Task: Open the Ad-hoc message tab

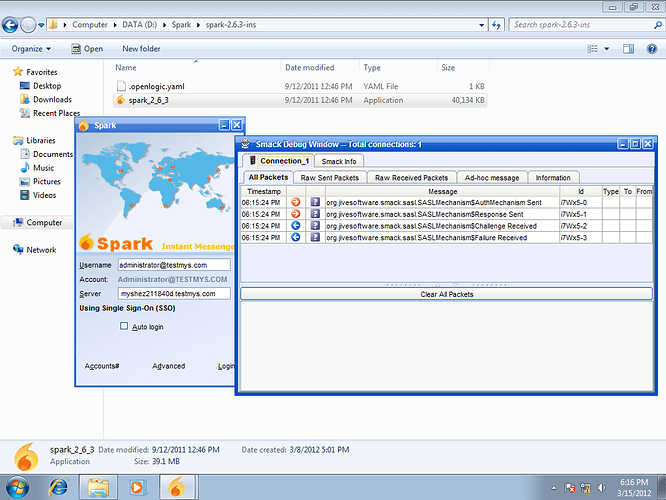Action: [x=492, y=178]
